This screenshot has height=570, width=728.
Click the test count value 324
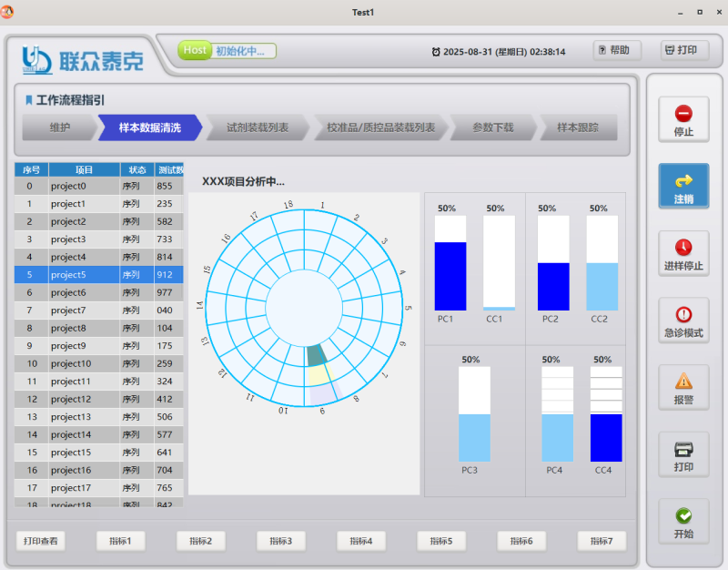tap(165, 382)
